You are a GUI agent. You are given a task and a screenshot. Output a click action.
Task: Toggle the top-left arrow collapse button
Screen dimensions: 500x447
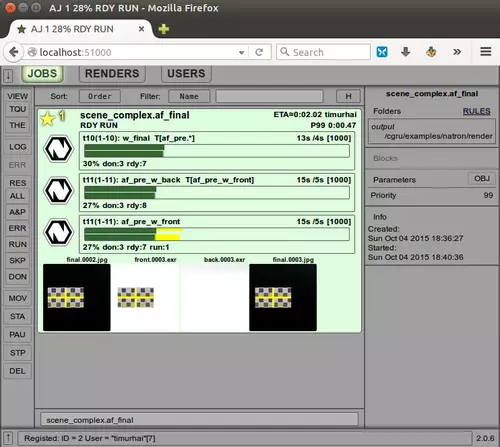point(8,75)
